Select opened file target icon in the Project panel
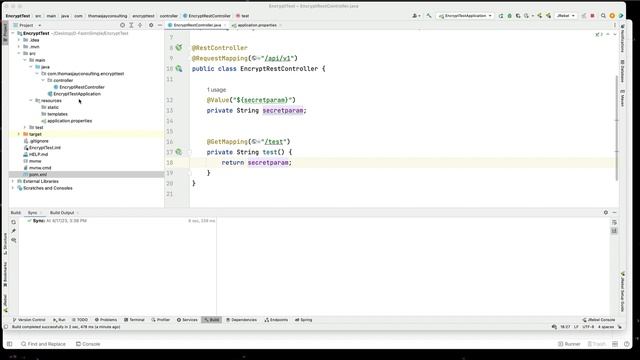 122,25
